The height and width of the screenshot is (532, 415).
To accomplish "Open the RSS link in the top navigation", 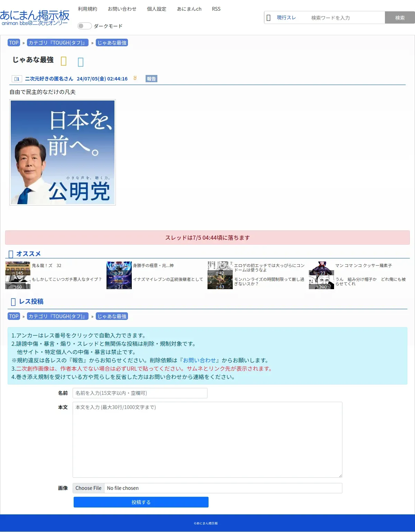I will click(x=216, y=9).
